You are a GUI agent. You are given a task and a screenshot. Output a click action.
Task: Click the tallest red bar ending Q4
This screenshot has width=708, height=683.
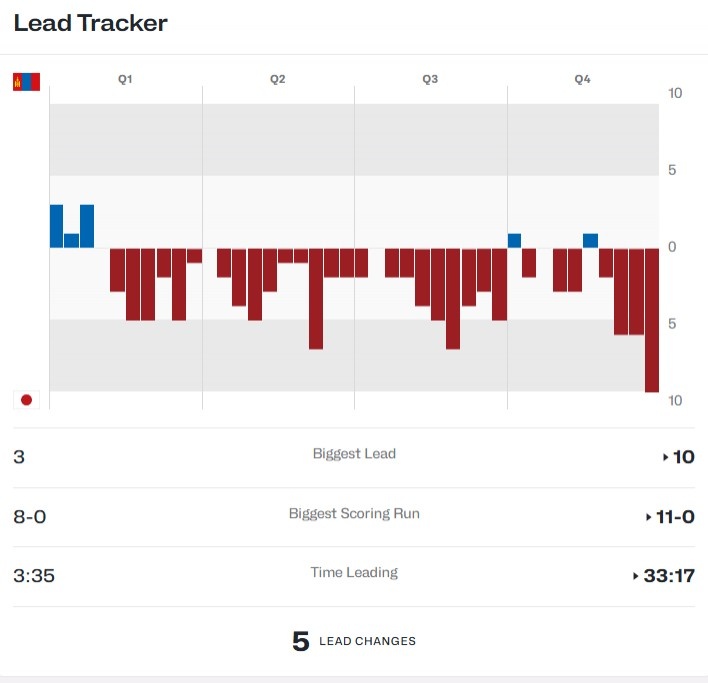click(x=652, y=320)
